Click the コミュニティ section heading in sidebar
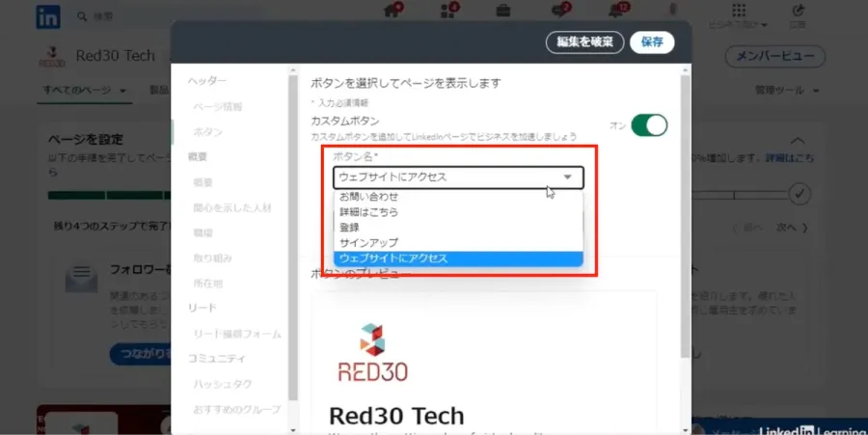Screen dimensions: 868x435 click(216, 359)
